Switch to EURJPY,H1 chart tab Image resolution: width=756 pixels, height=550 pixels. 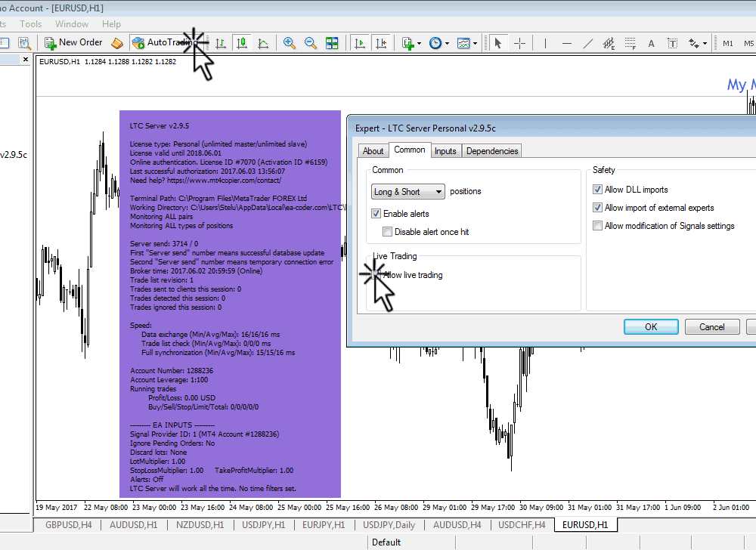324,524
